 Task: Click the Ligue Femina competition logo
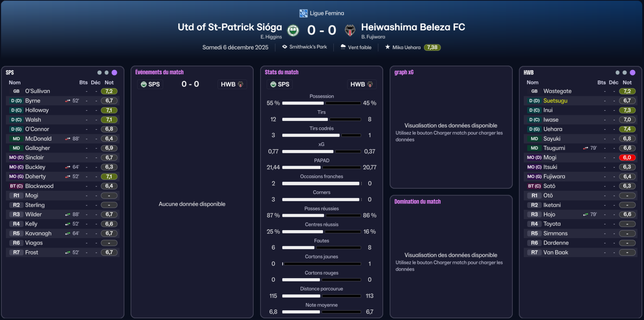point(303,14)
